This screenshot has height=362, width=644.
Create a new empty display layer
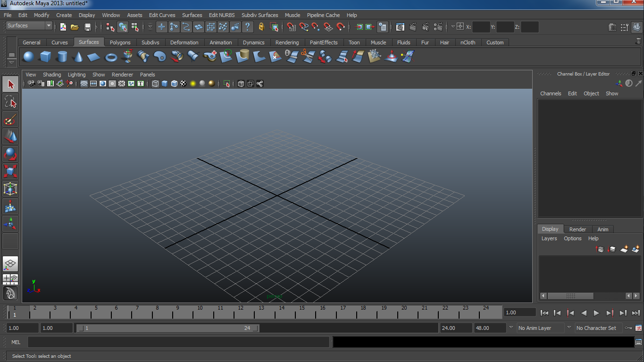click(624, 249)
